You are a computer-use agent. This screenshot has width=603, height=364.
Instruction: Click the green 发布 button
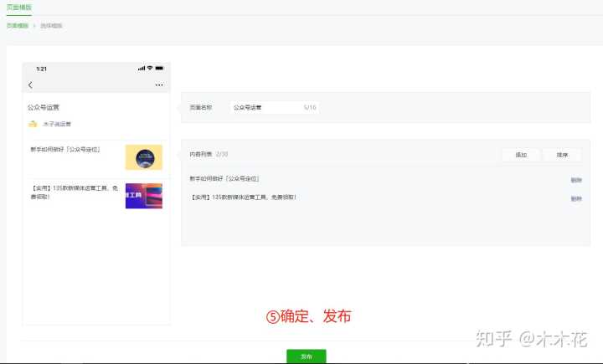click(307, 356)
